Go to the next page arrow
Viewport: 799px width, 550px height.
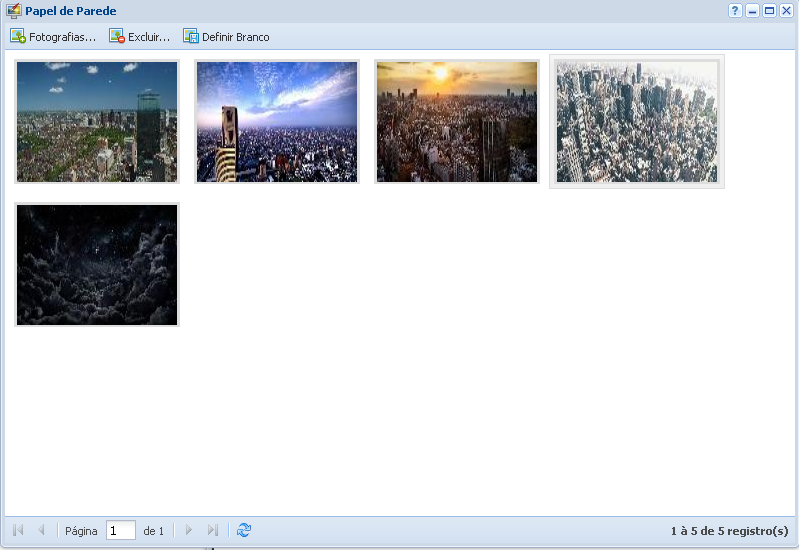pos(188,530)
